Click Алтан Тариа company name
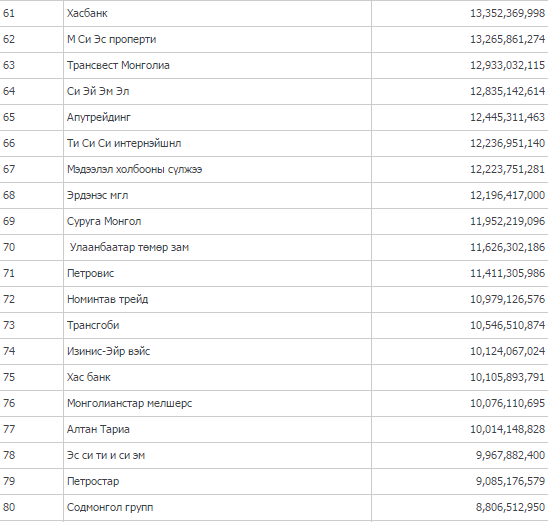Image resolution: width=548 pixels, height=522 pixels. pos(98,429)
